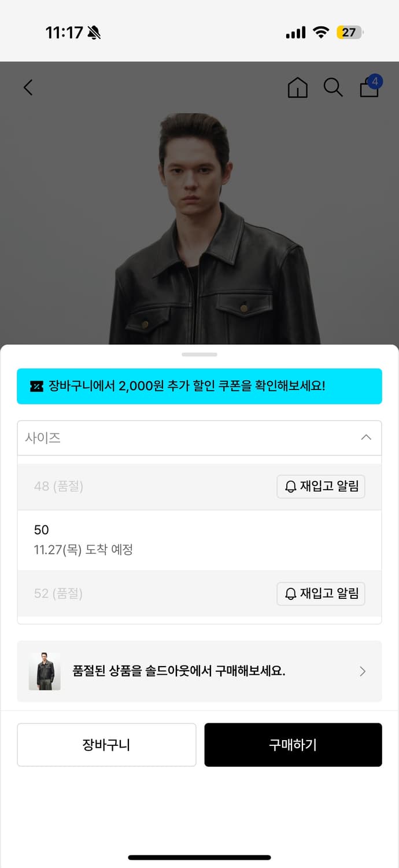Open the 2,000원 coupon banner
Image resolution: width=399 pixels, height=868 pixels.
[199, 385]
